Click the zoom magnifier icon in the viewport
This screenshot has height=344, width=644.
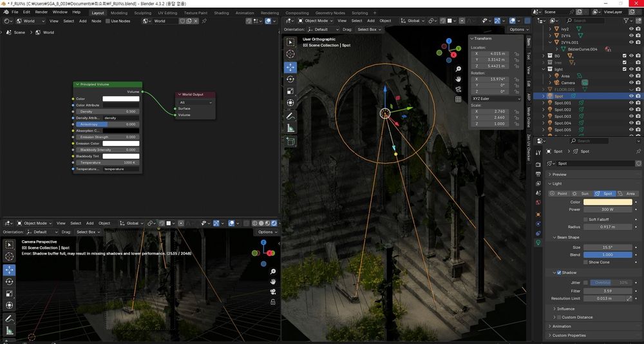coord(458,68)
